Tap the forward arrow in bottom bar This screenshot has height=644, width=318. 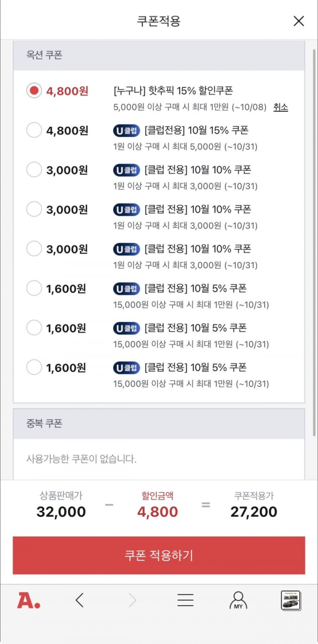tap(132, 600)
